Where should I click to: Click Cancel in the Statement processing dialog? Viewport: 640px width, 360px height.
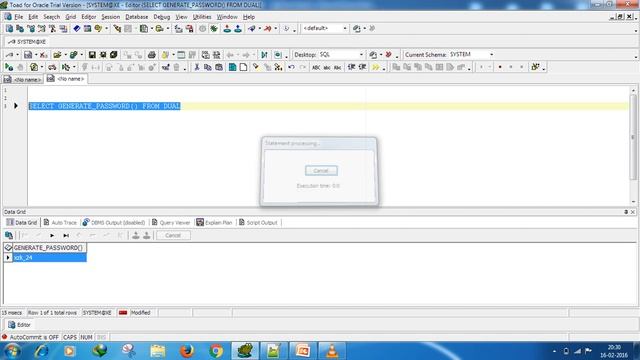click(x=321, y=171)
